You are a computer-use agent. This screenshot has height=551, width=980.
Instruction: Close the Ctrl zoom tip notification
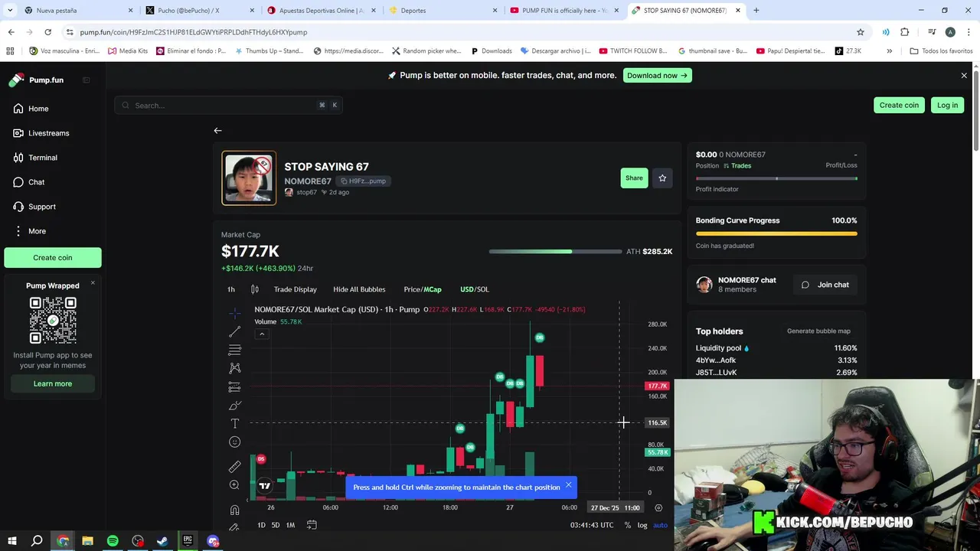[x=568, y=485]
